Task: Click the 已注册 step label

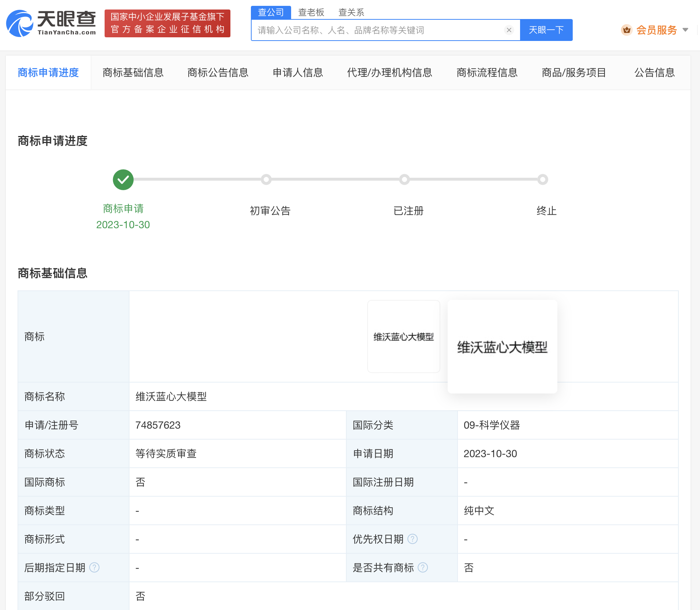Action: click(408, 211)
